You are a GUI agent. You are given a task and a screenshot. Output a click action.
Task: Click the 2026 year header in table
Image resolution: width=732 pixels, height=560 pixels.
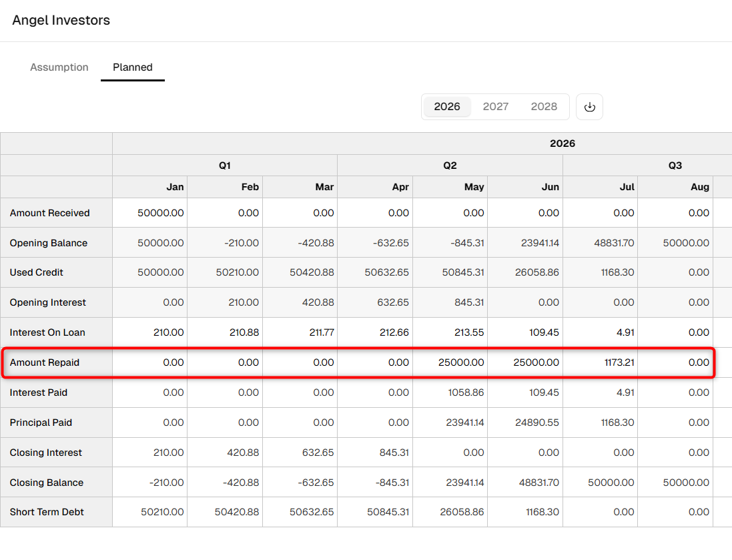(x=562, y=144)
